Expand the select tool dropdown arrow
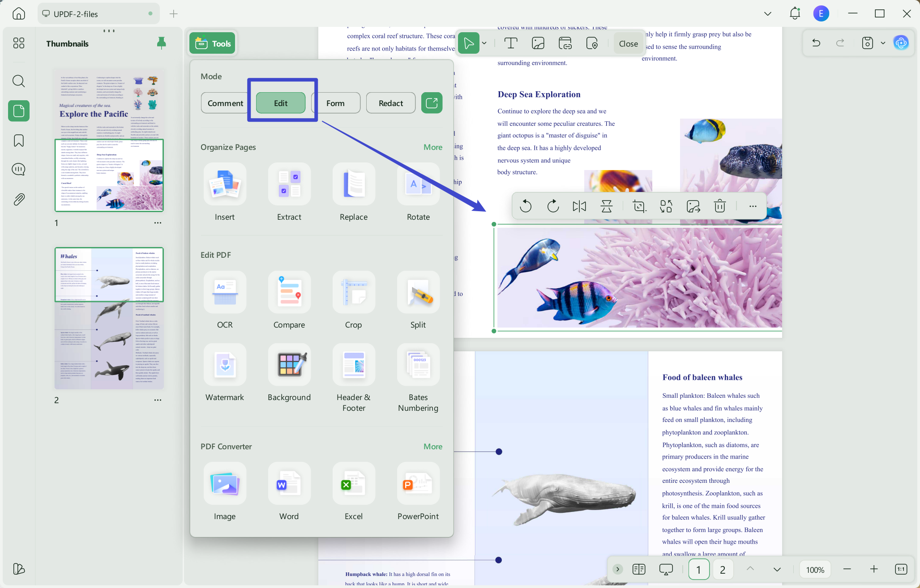Image resolution: width=920 pixels, height=588 pixels. [x=484, y=43]
